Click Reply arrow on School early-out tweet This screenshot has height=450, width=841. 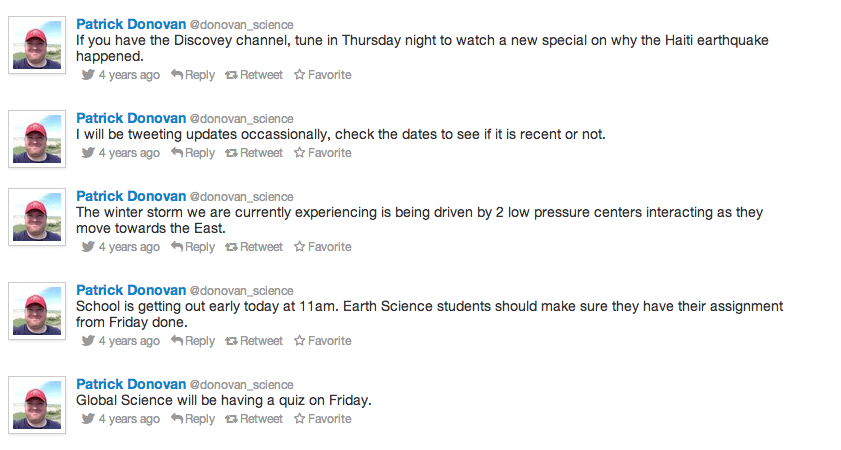[177, 341]
